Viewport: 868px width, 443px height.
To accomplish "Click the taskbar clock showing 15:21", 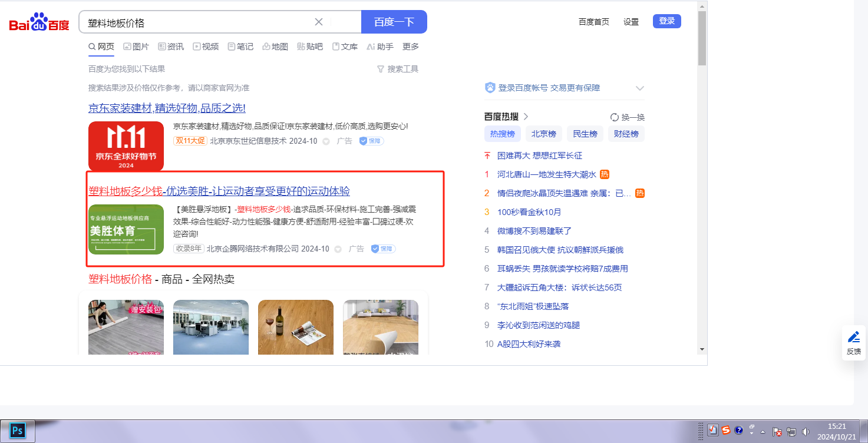I will click(837, 431).
